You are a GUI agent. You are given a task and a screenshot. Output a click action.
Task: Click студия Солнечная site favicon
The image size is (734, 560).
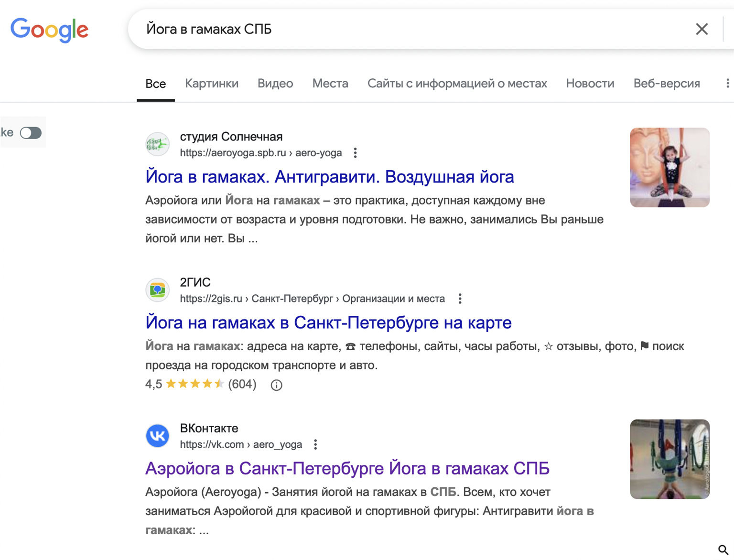pos(158,144)
